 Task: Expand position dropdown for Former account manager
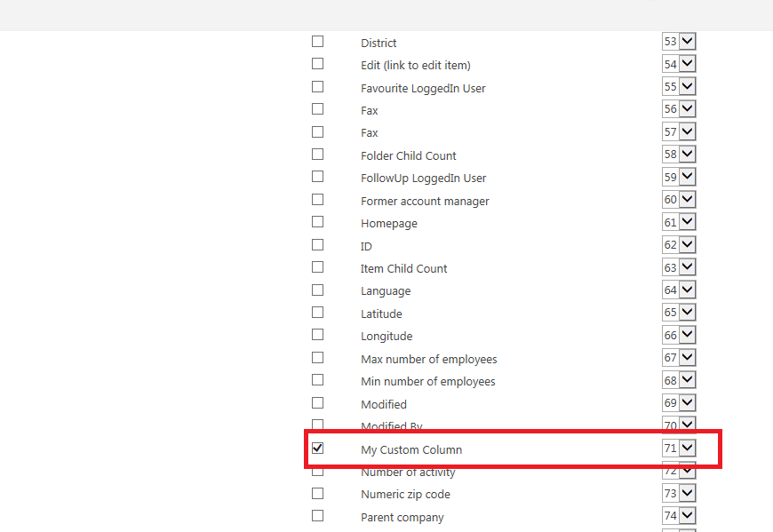[679, 200]
